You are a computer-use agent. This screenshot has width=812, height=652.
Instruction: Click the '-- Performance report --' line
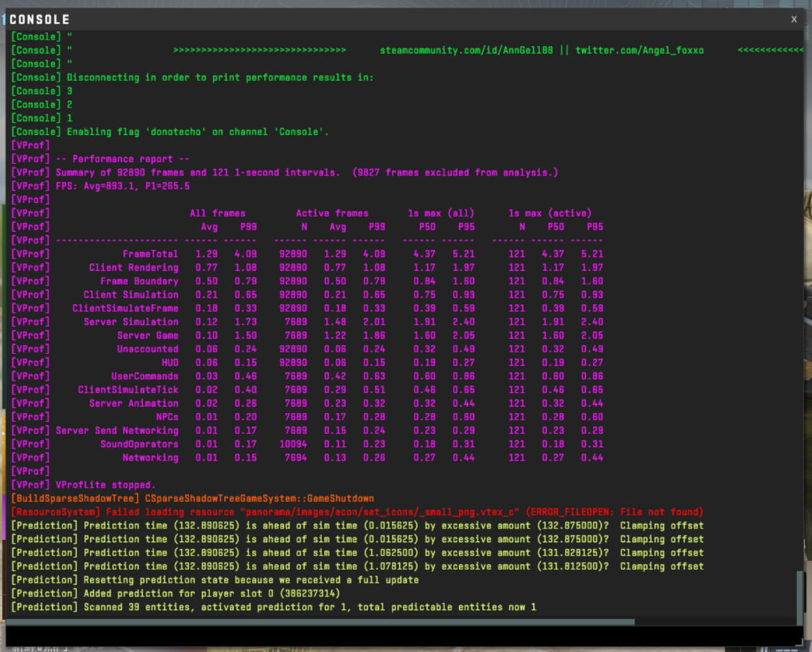tap(100, 159)
